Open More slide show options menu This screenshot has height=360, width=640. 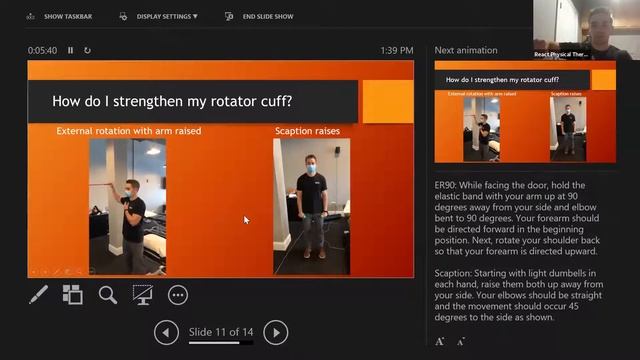click(x=178, y=295)
